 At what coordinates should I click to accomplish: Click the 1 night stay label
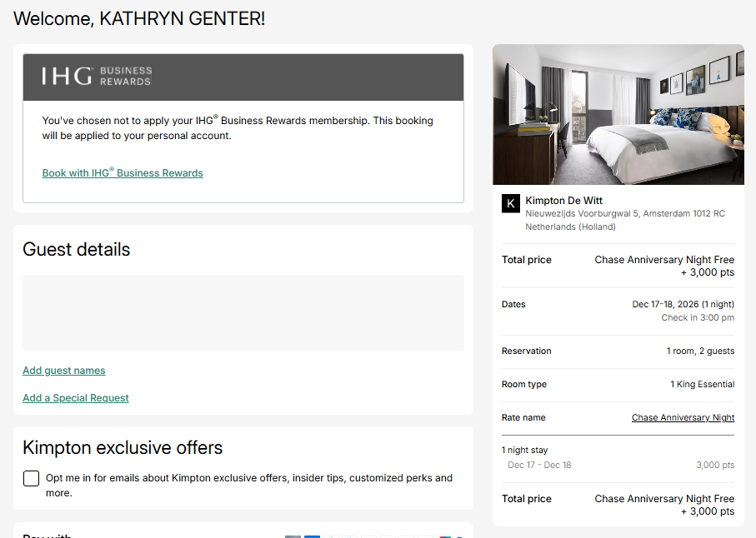click(524, 450)
